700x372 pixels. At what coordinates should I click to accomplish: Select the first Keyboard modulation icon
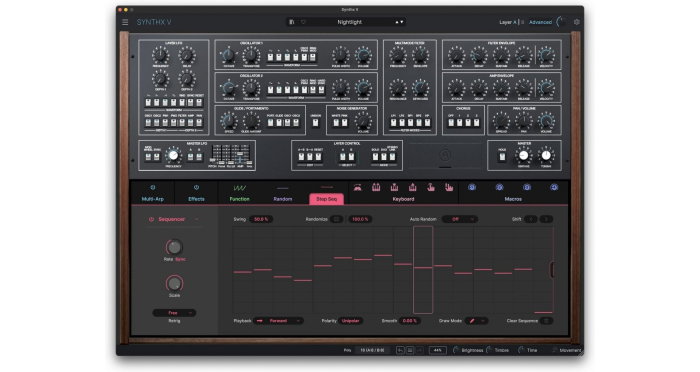click(x=358, y=188)
